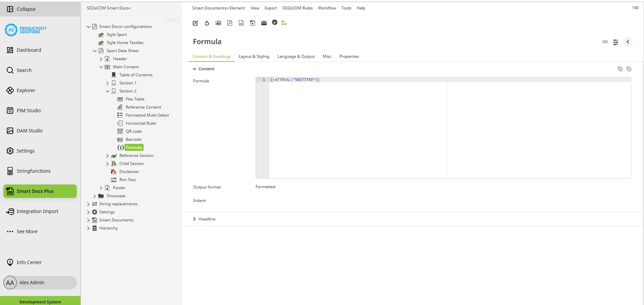Collapse the Section 2 tree node
Image resolution: width=644 pixels, height=305 pixels.
(108, 91)
